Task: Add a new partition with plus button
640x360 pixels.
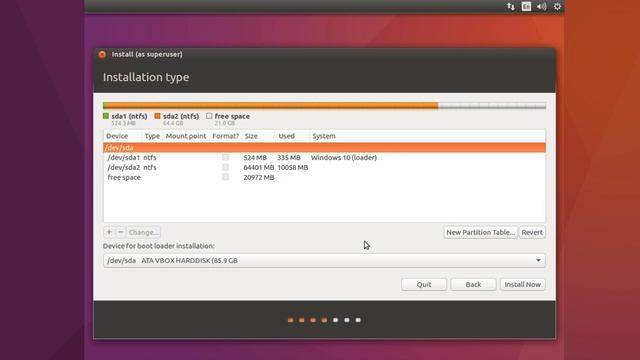Action: click(x=109, y=232)
